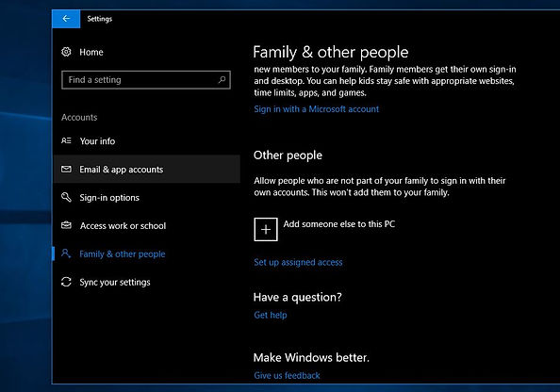Image resolution: width=560 pixels, height=392 pixels.
Task: Click the search magnifier icon
Action: coord(222,79)
